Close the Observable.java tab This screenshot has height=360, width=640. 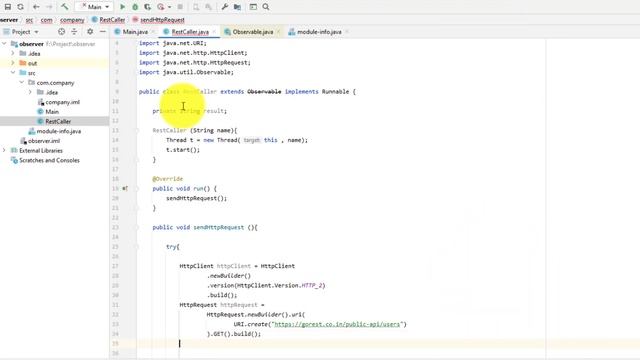coord(278,31)
